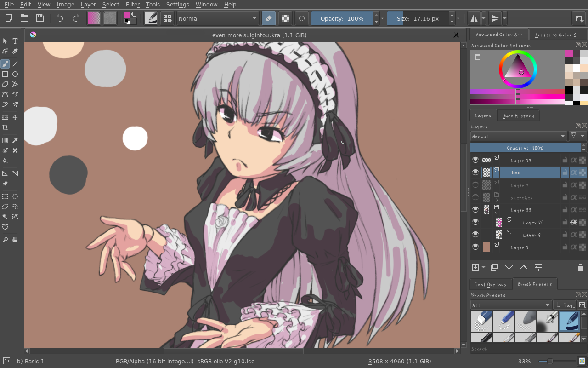Redo the last action
Image resolution: width=588 pixels, height=368 pixels.
pos(76,18)
